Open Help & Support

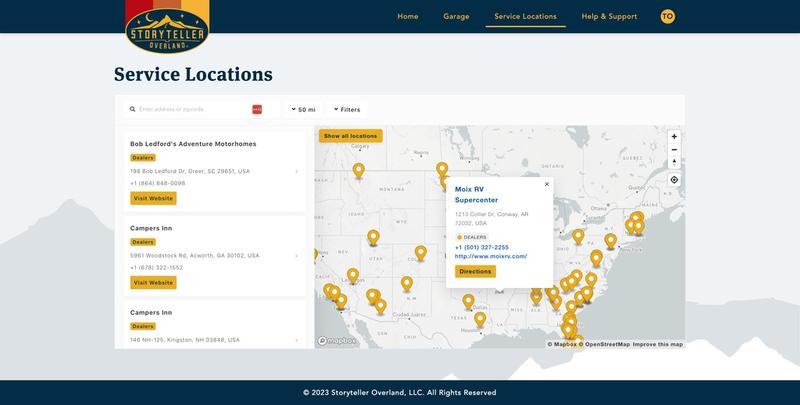click(609, 16)
